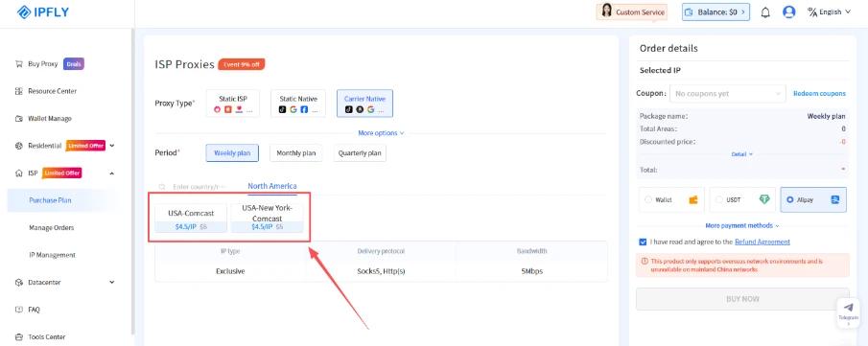Expand More payment methods

741,226
